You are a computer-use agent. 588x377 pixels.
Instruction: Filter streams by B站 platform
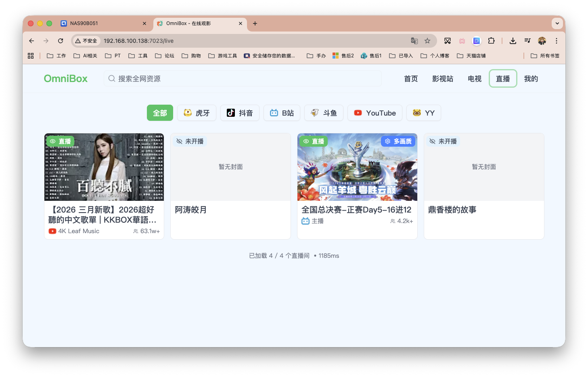282,113
